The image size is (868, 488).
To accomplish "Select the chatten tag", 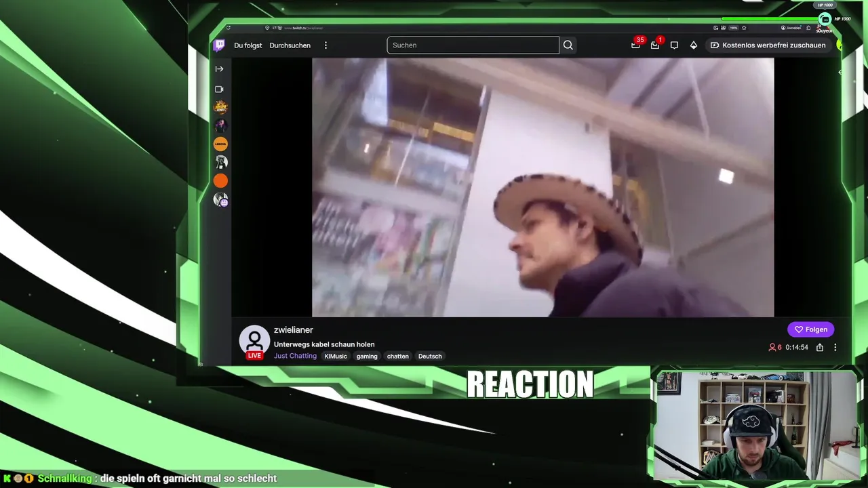I will [398, 356].
